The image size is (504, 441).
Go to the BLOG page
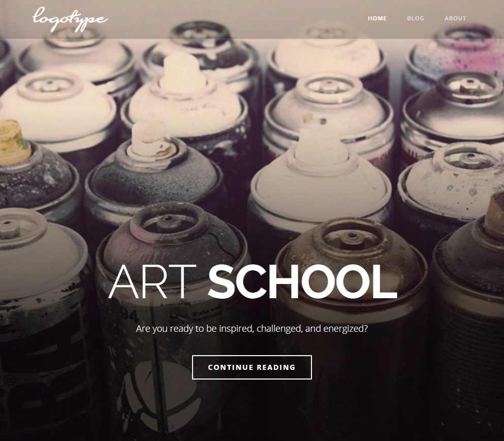point(415,18)
